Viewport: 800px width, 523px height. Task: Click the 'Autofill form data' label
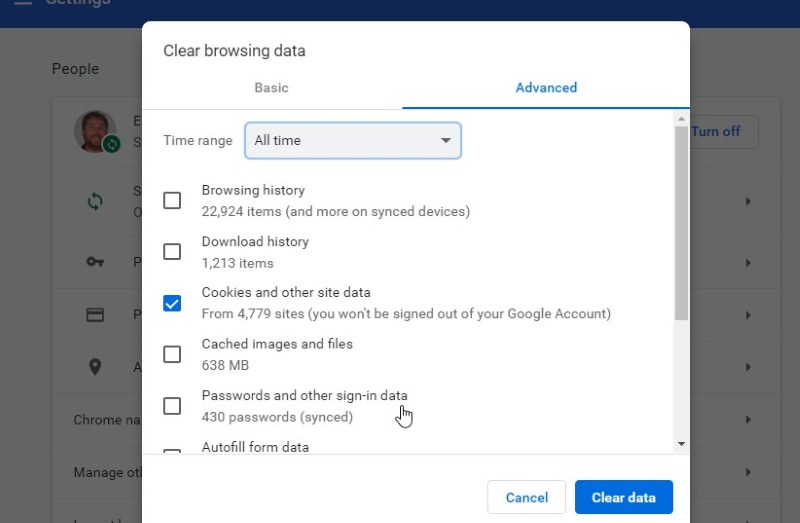click(255, 447)
